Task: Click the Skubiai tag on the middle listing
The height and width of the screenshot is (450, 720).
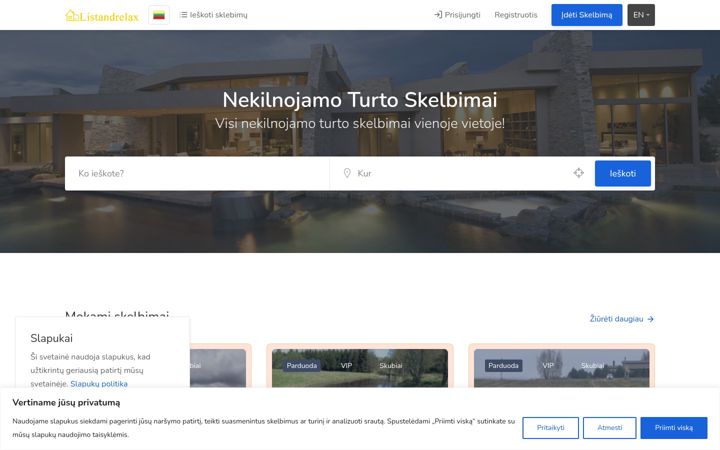Action: [x=391, y=366]
